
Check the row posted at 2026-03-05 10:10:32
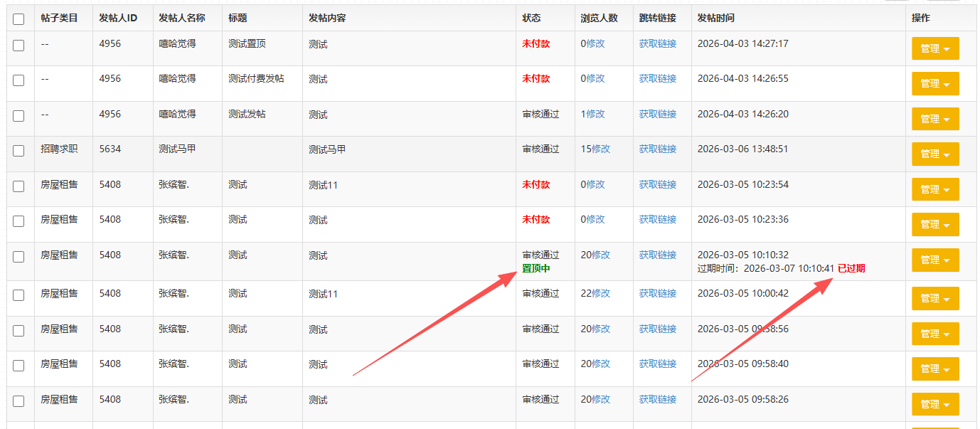18,258
